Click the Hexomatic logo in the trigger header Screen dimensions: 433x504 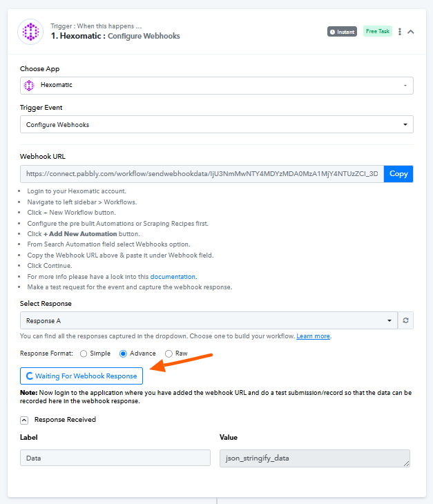tap(30, 32)
